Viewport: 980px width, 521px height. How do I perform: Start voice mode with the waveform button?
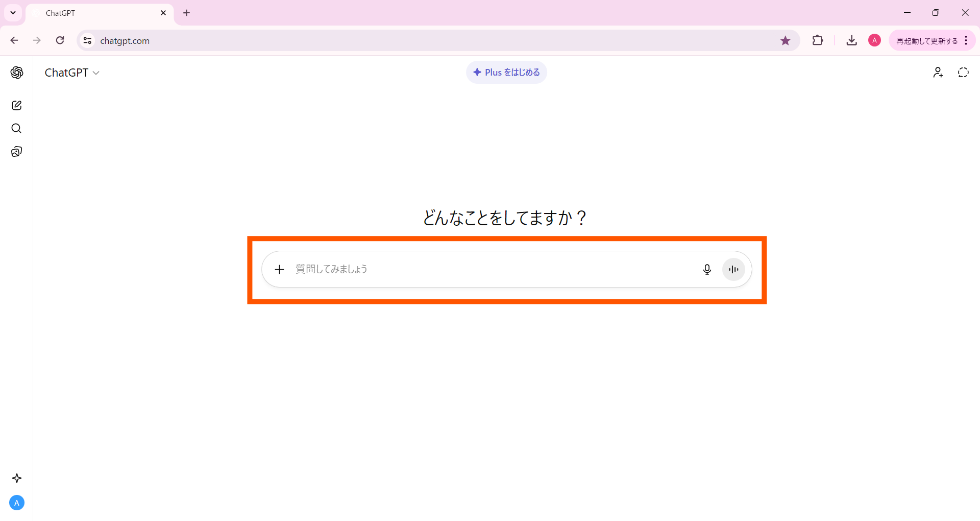pyautogui.click(x=733, y=269)
